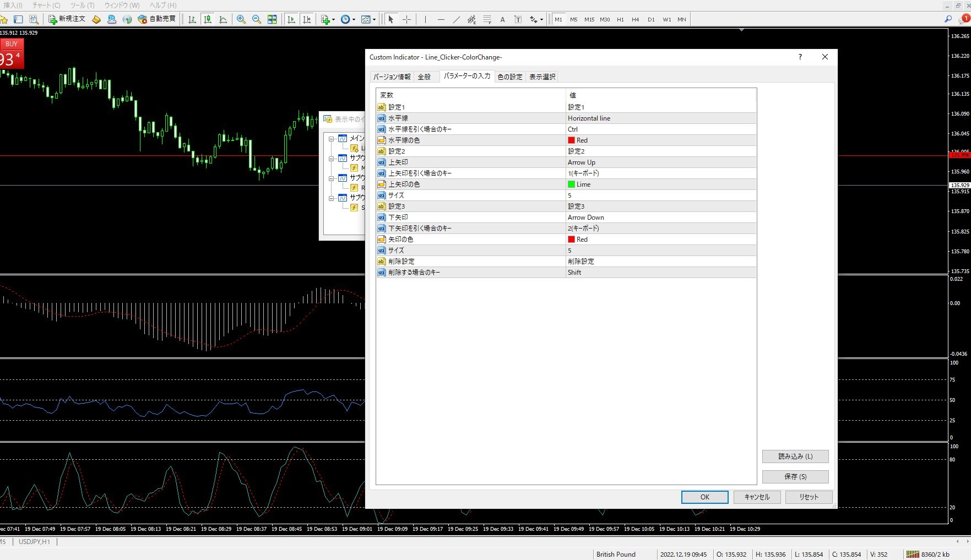Select the Horizontal line value field

click(660, 118)
